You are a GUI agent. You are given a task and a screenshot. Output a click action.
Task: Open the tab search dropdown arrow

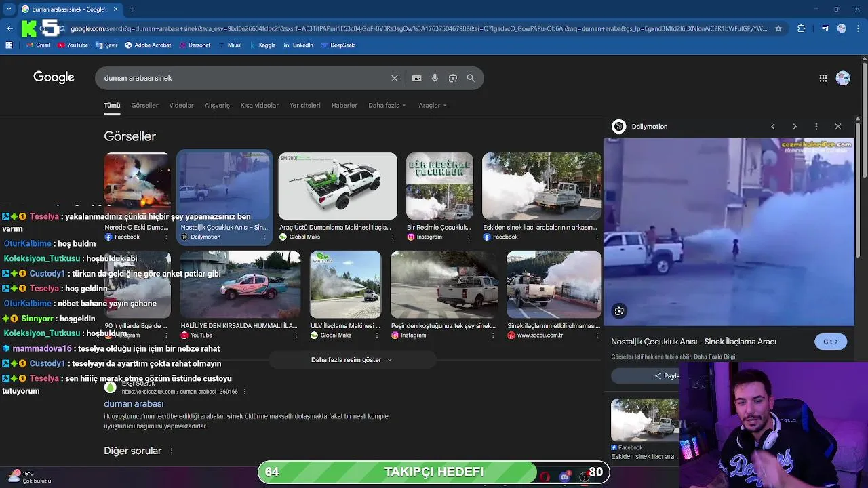tap(9, 9)
